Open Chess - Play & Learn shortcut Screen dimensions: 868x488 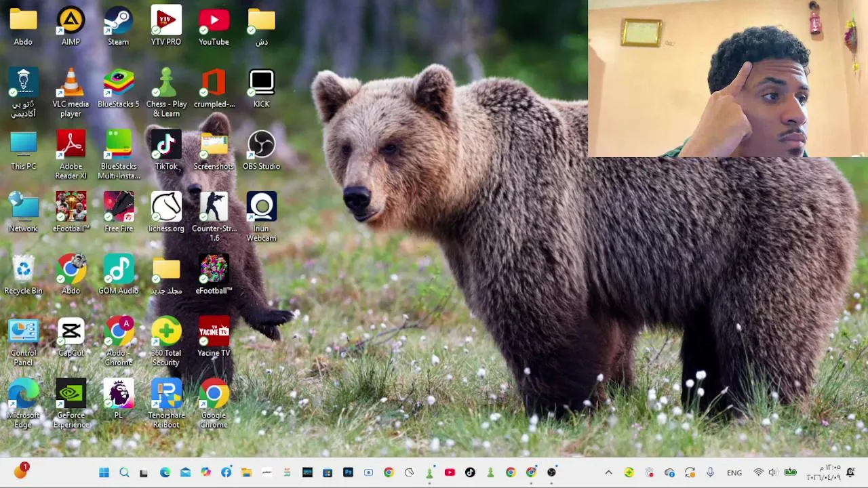pyautogui.click(x=166, y=93)
